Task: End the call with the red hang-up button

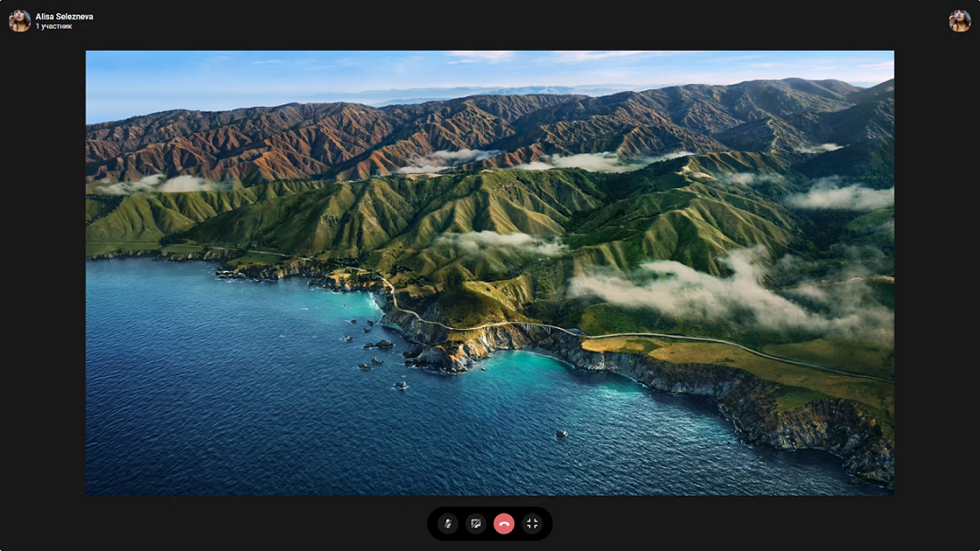Action: [503, 523]
